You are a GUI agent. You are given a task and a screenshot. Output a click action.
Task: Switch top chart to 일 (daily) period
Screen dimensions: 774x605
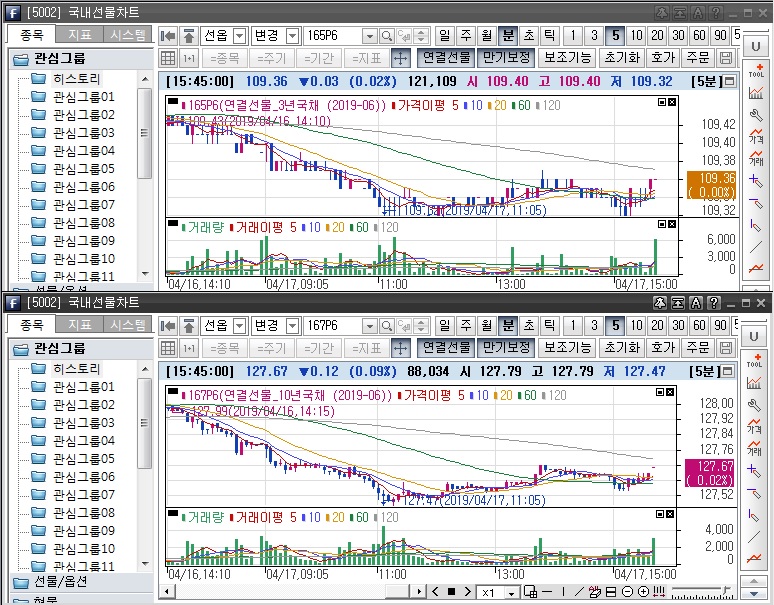point(443,35)
